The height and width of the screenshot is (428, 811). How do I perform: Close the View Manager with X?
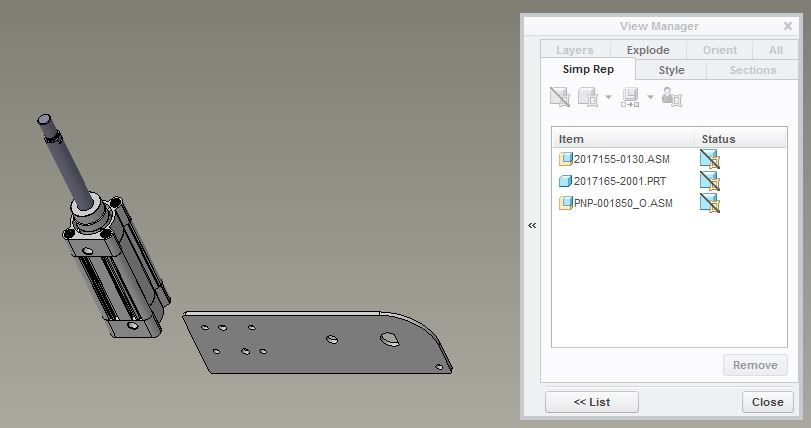788,26
